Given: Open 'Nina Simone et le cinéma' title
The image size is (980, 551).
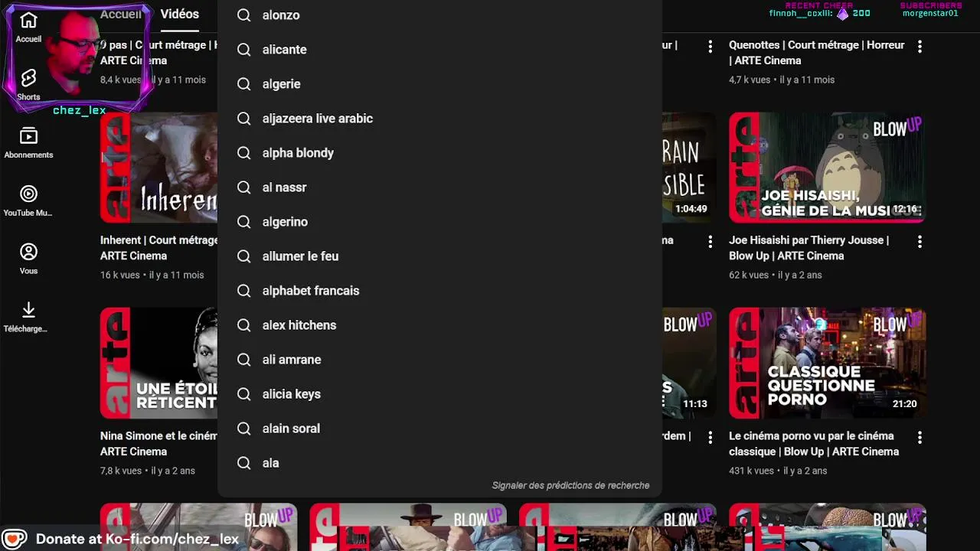Looking at the screenshot, I should (x=159, y=444).
